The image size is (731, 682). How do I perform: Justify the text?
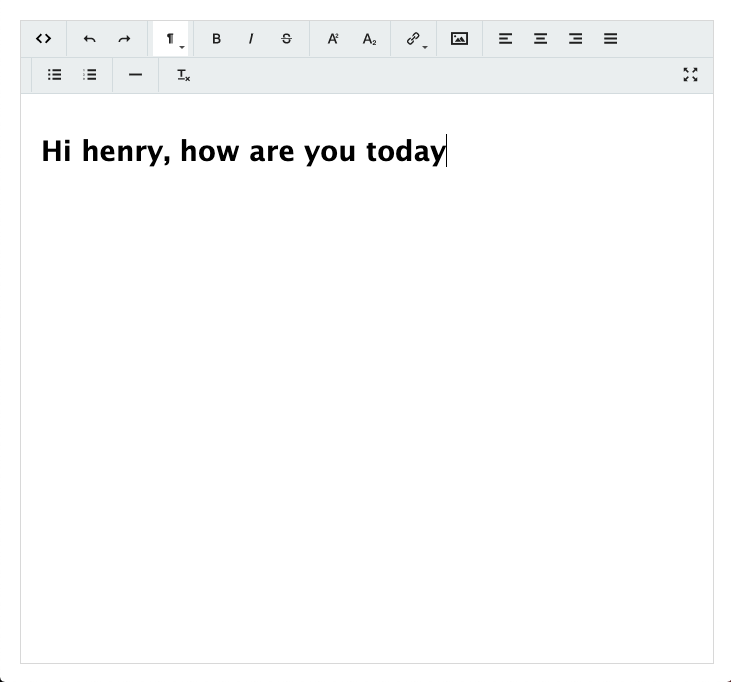[x=610, y=39]
